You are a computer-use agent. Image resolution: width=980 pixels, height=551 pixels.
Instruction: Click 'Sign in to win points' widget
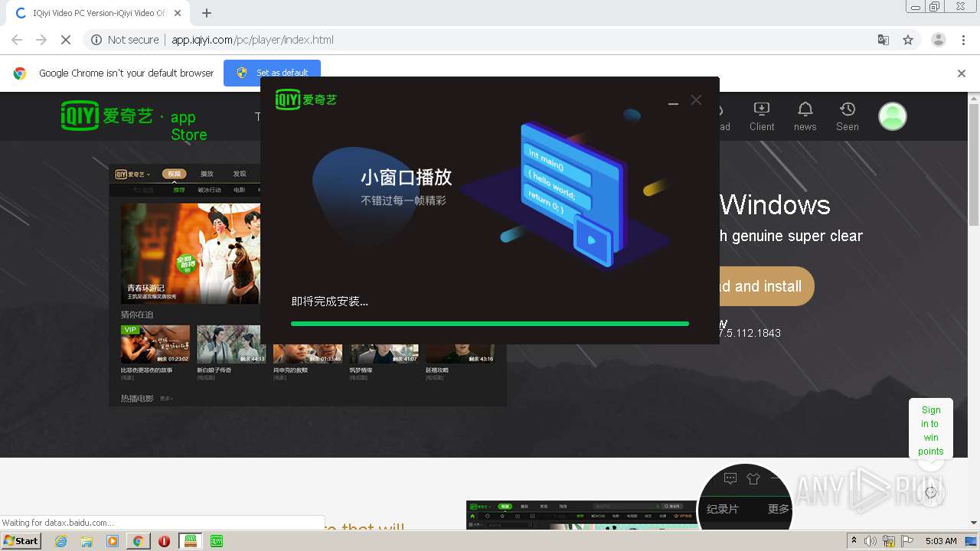click(931, 431)
